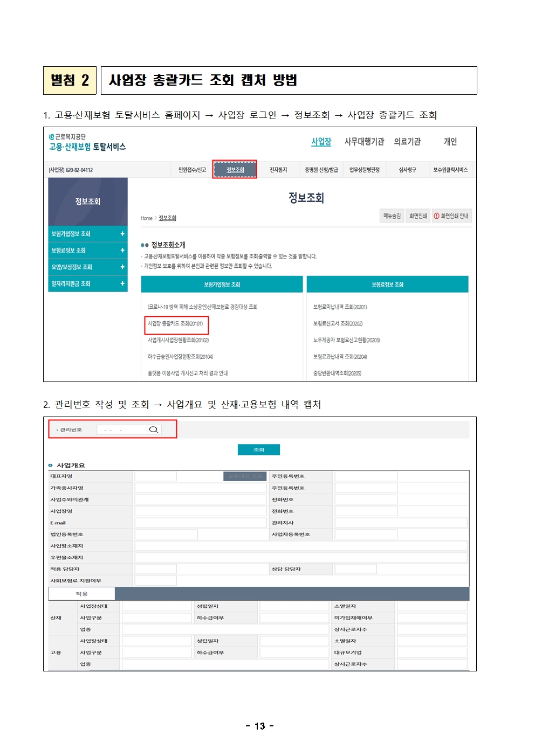535x756 pixels.
Task: Open the 민원접수/신고 menu item
Action: (192, 170)
